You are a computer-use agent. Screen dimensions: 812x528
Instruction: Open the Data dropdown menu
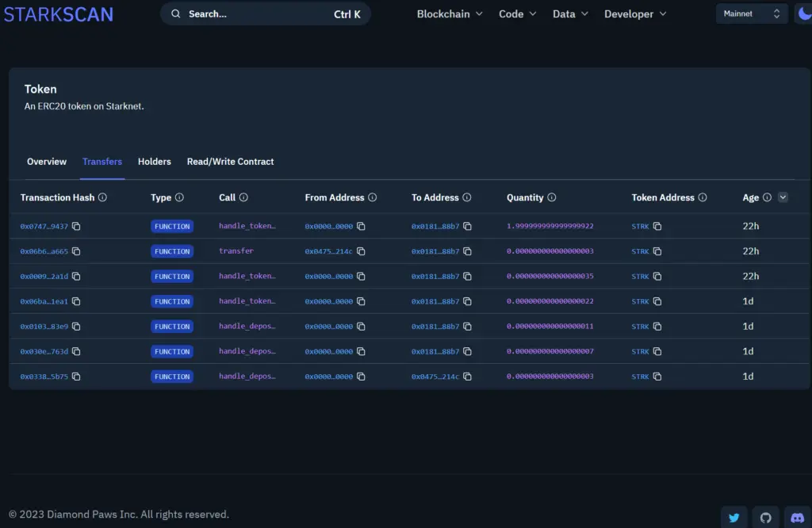pos(570,14)
